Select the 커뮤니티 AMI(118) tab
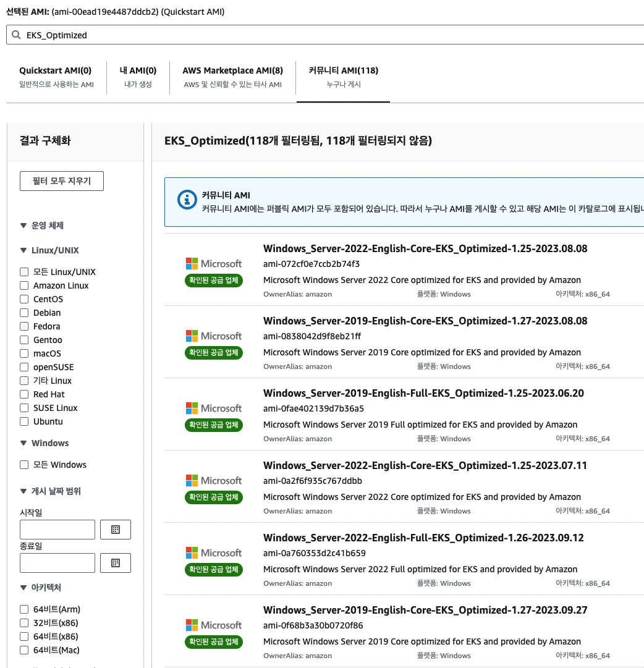644x668 pixels. (344, 77)
